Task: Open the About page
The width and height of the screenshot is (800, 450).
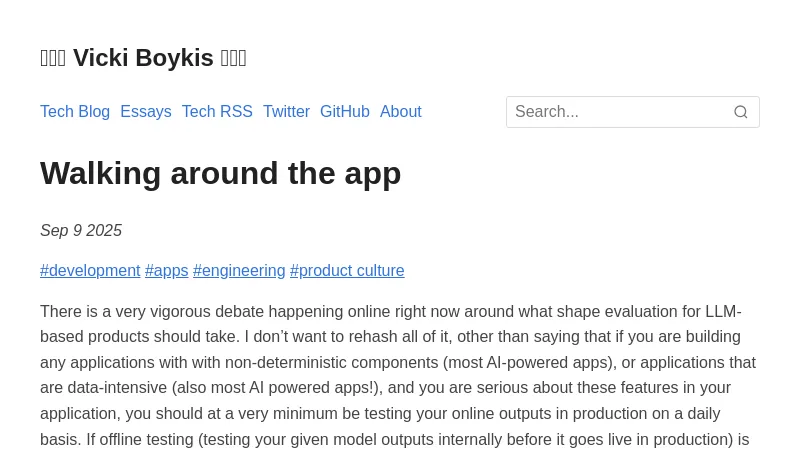Action: 400,112
